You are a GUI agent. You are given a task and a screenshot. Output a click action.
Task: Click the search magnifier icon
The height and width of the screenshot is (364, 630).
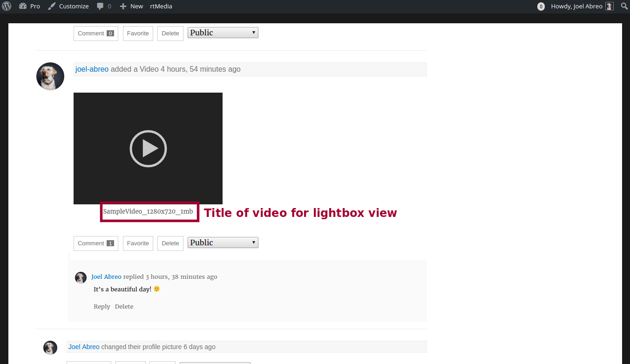(x=624, y=6)
